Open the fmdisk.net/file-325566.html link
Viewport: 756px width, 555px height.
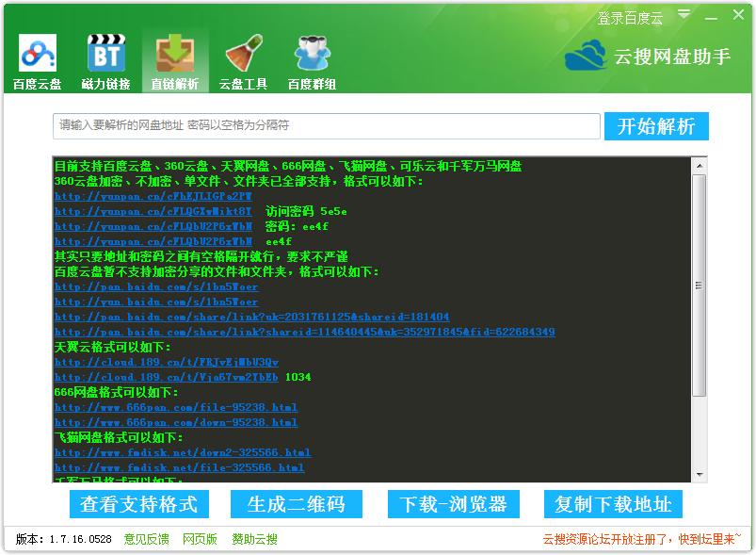click(x=180, y=467)
